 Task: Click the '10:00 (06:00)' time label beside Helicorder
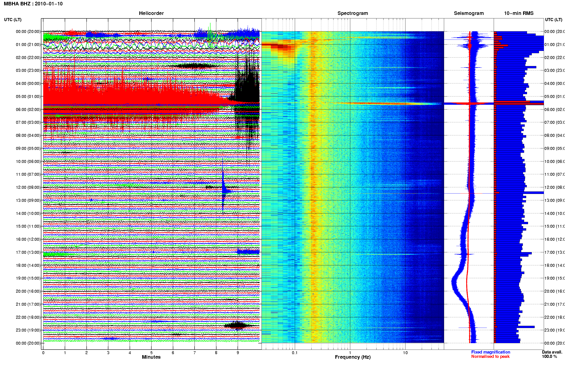(x=28, y=161)
